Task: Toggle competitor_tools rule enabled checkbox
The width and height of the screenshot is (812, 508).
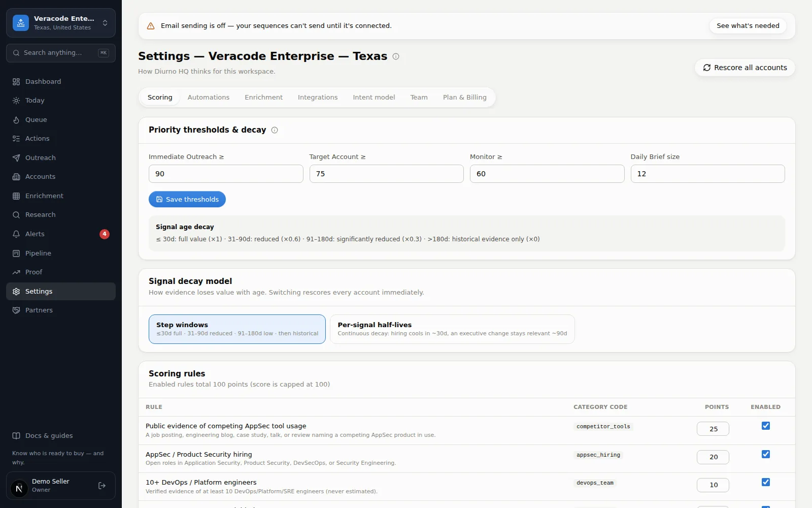Action: click(x=766, y=426)
